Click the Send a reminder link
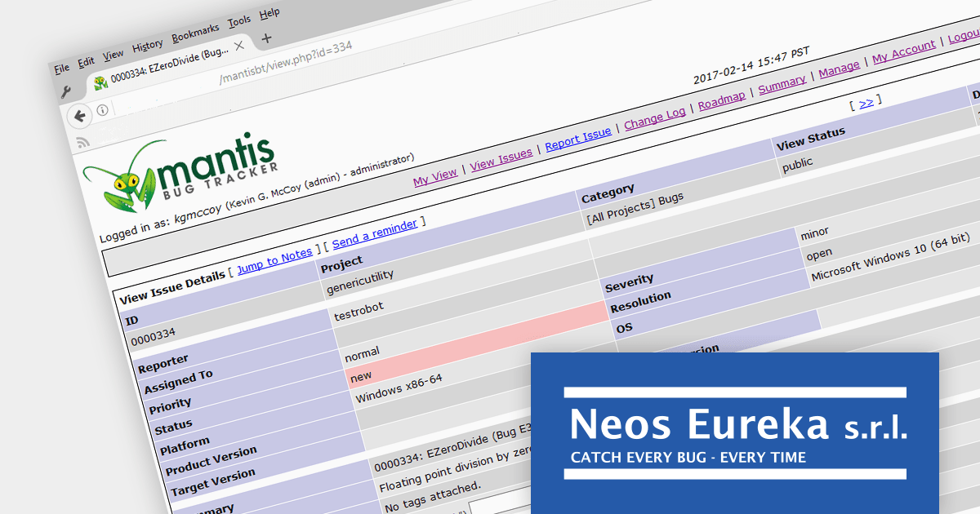Screen dimensions: 980x514 374,233
